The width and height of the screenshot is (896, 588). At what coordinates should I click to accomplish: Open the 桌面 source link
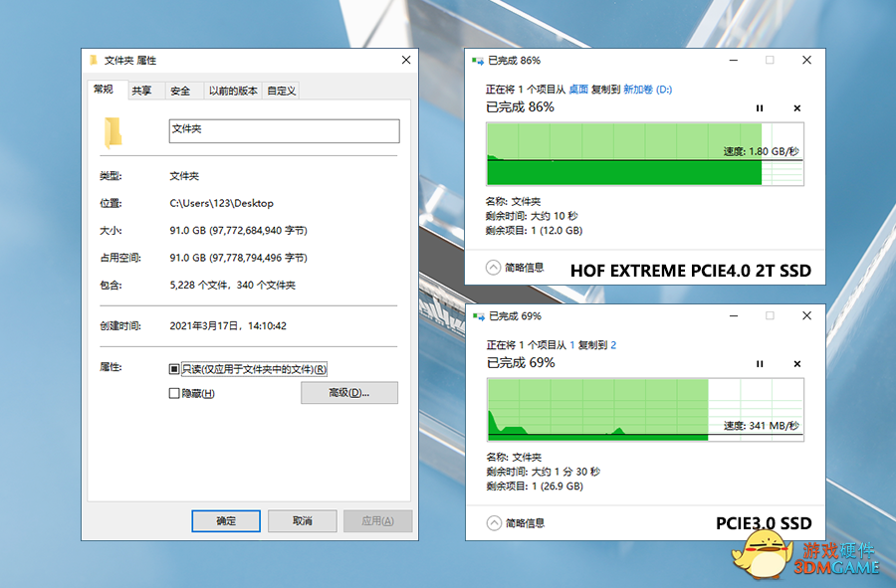[578, 90]
